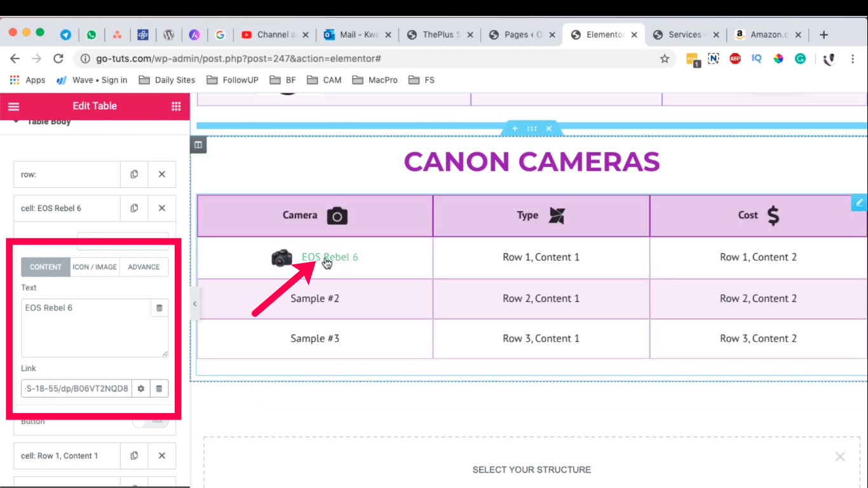The image size is (868, 488).
Task: Click the add section plus icon
Action: (x=515, y=128)
